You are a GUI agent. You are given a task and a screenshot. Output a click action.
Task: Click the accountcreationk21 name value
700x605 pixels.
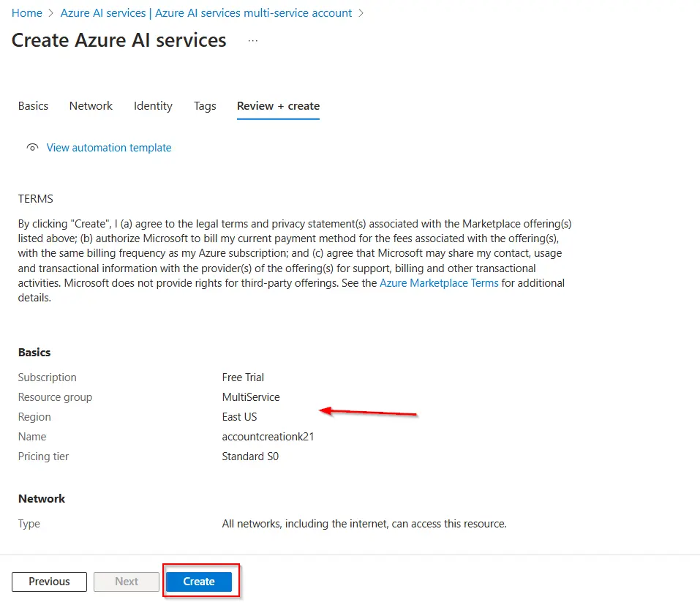point(268,437)
